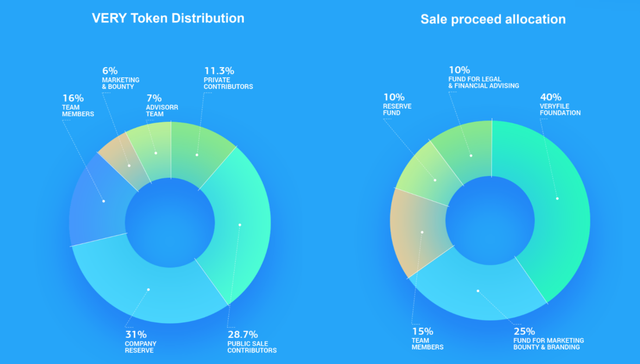Click the VERY Token Distribution title
Viewport: 640px width, 364px height.
pyautogui.click(x=168, y=18)
